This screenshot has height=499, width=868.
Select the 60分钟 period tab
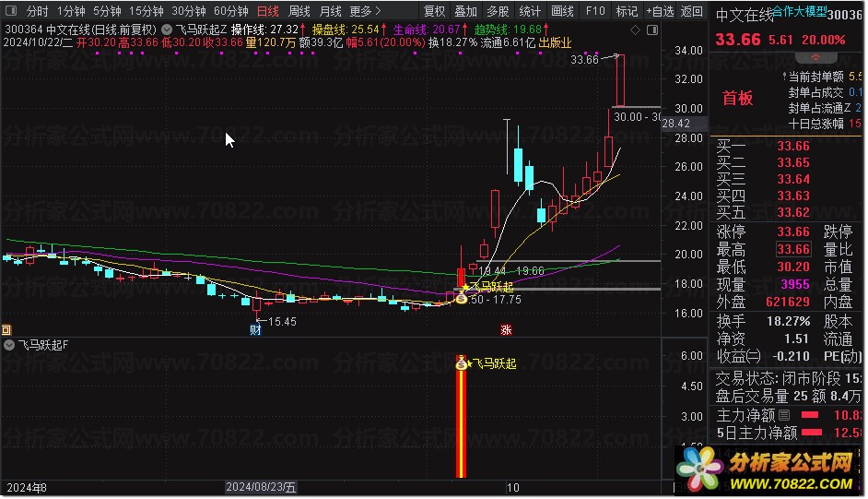[231, 11]
